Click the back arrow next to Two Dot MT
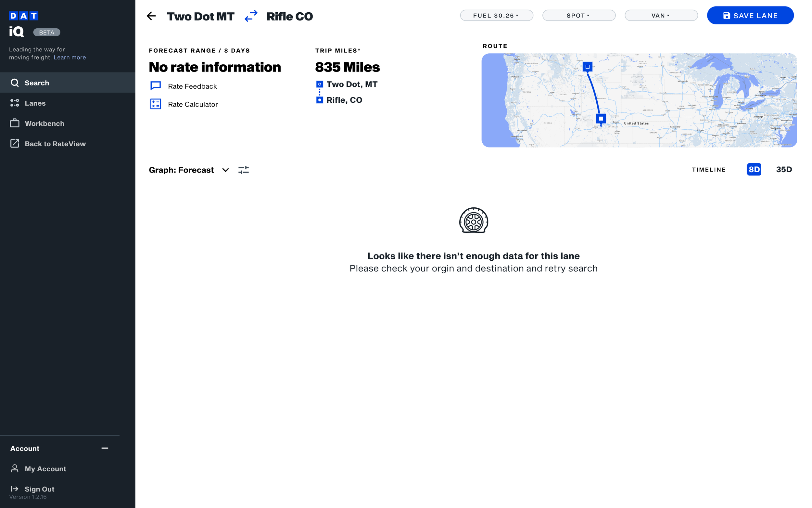The height and width of the screenshot is (508, 812). pyautogui.click(x=151, y=16)
